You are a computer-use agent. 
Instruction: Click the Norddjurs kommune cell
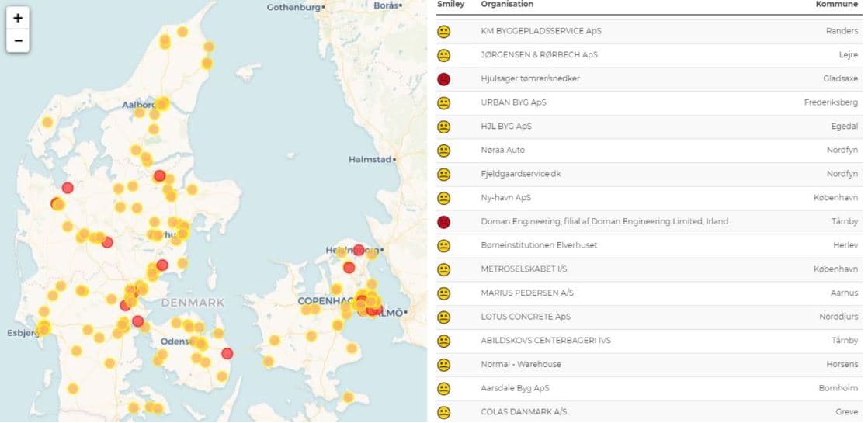[x=838, y=317]
